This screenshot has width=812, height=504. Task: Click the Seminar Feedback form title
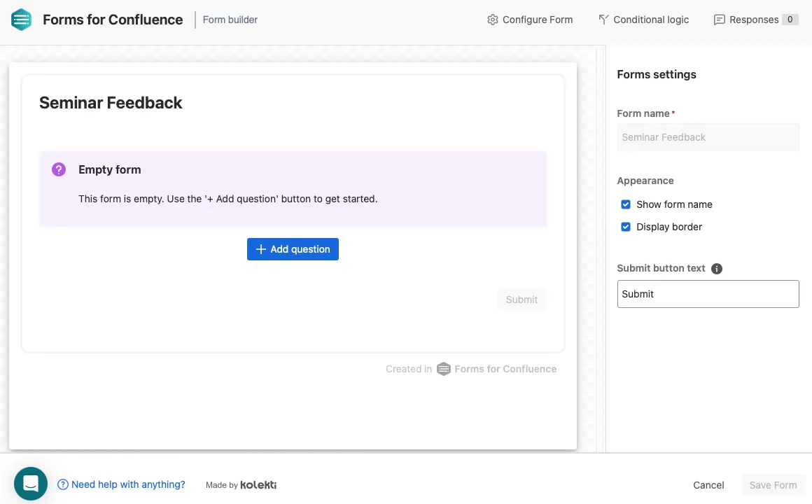(x=111, y=103)
